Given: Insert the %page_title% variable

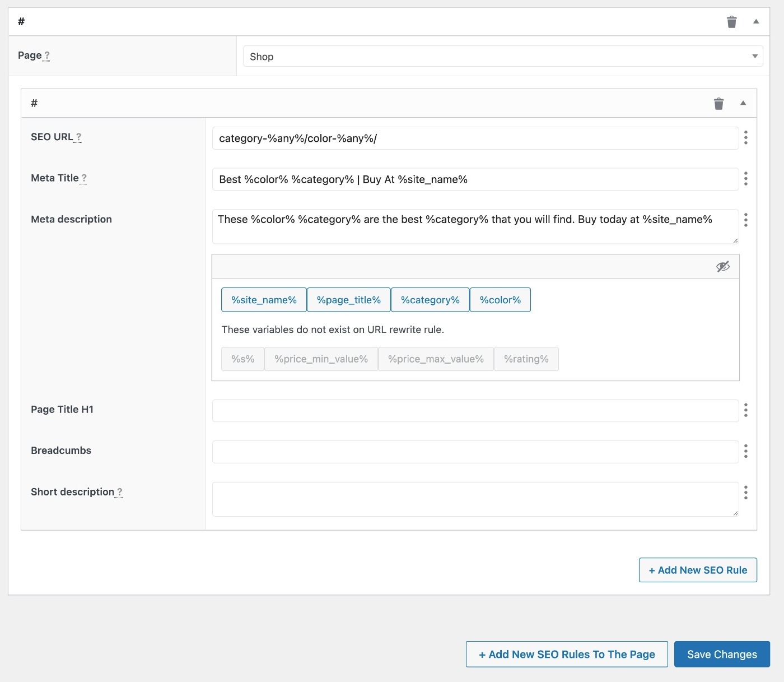Looking at the screenshot, I should (349, 300).
